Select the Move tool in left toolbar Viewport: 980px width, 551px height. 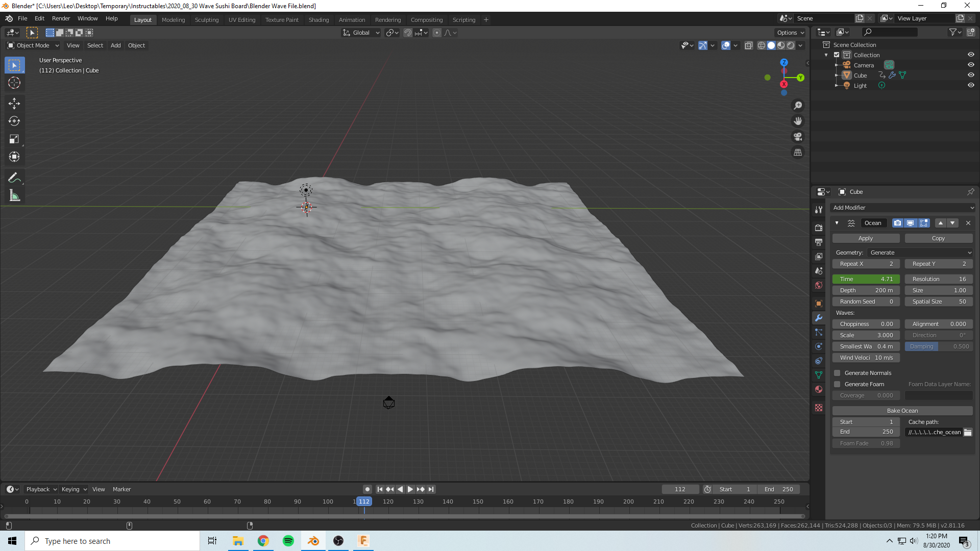[x=14, y=104]
